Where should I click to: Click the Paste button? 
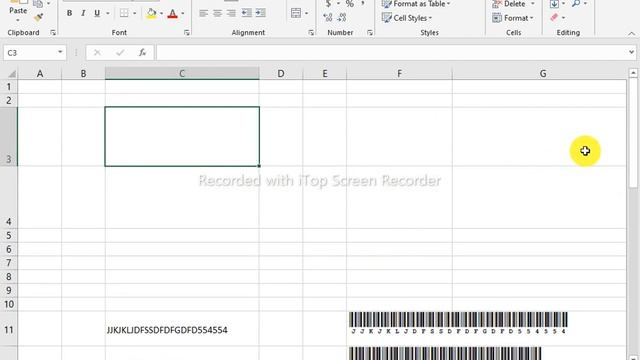point(18,11)
